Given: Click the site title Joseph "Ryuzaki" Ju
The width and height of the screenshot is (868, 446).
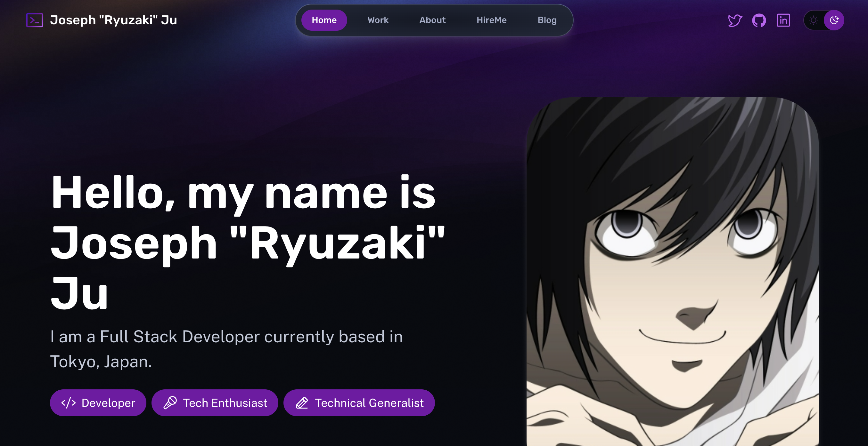Looking at the screenshot, I should (113, 20).
